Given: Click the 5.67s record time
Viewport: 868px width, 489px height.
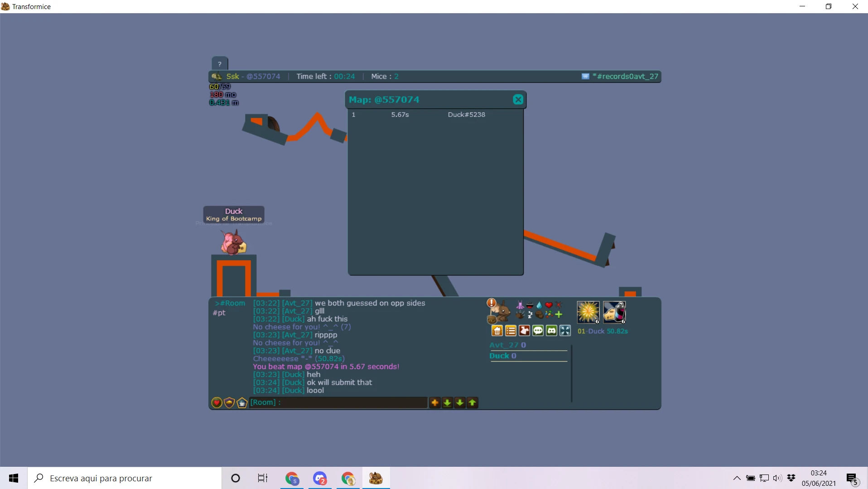Looking at the screenshot, I should click(400, 115).
